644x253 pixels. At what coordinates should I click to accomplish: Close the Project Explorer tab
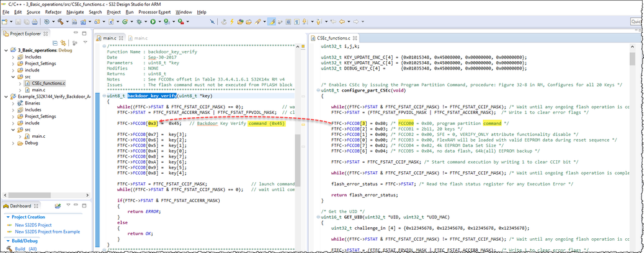click(46, 33)
